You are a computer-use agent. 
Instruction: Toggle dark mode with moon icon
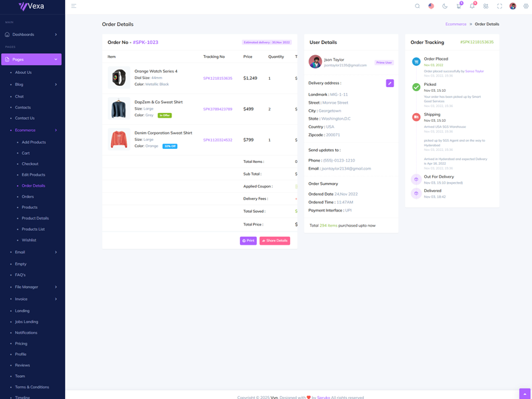coord(445,6)
